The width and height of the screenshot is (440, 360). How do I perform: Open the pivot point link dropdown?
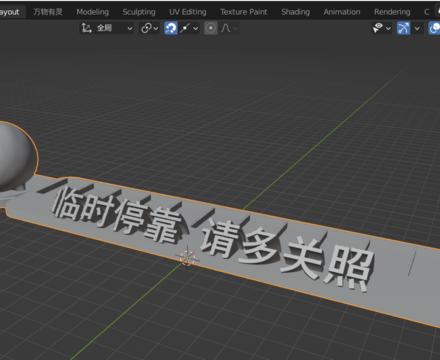pyautogui.click(x=149, y=28)
